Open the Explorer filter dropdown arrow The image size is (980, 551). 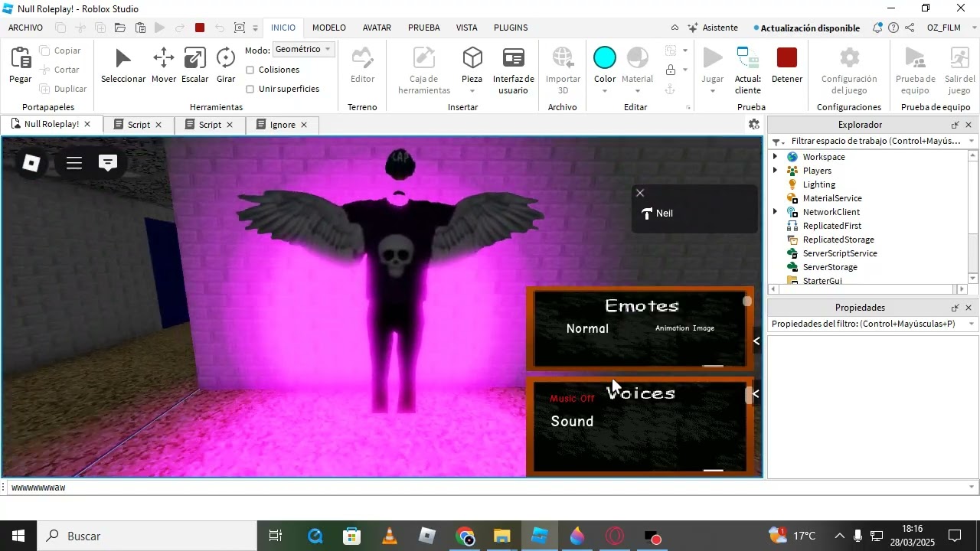click(x=972, y=141)
